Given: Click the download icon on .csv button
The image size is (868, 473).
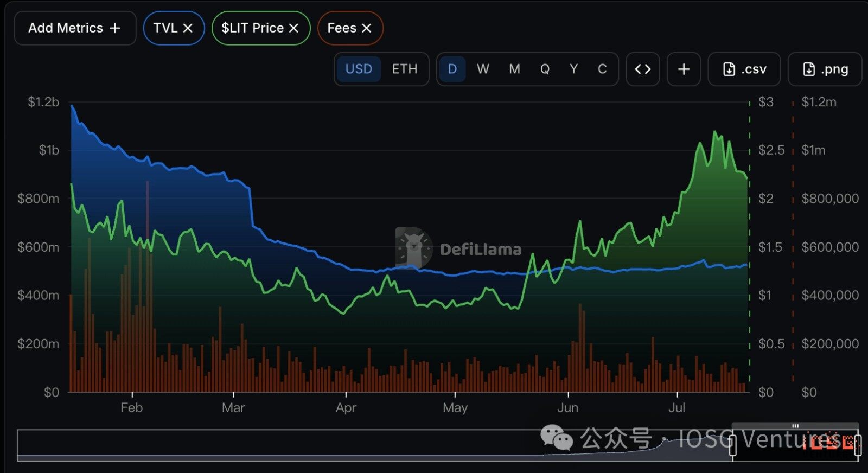Looking at the screenshot, I should point(729,69).
